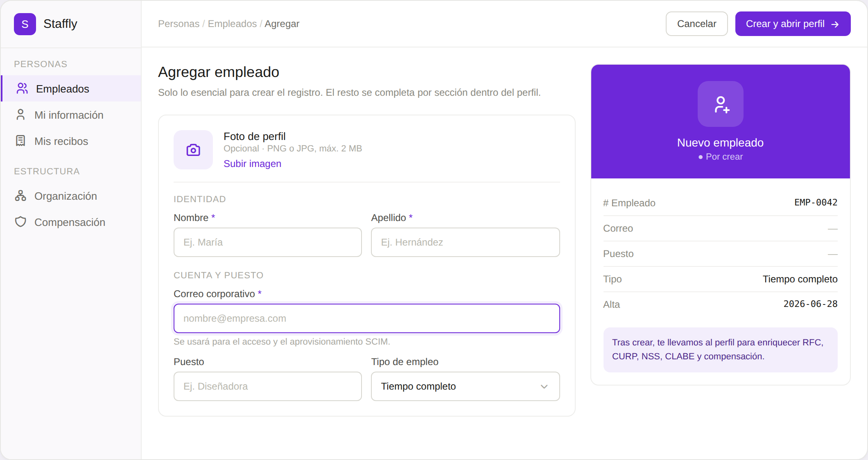
Task: Click the Alta row label
Action: [x=611, y=304]
